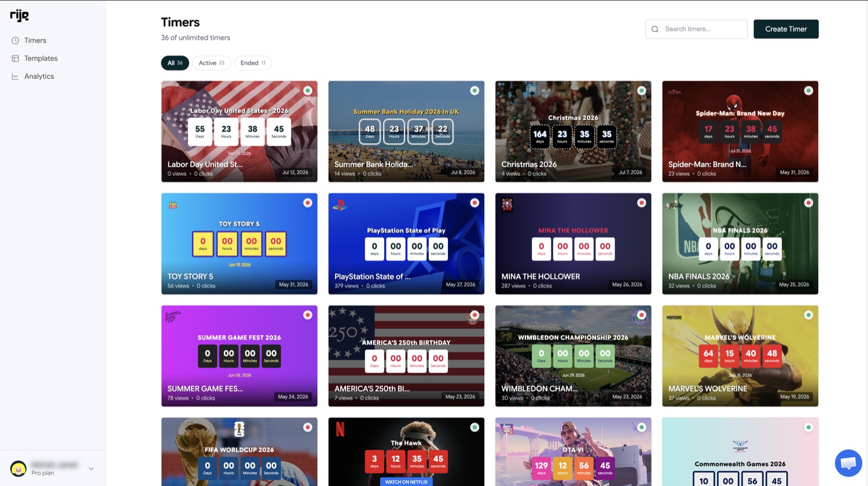868x486 pixels.
Task: Click the Christmas 2026 green status dot
Action: coord(642,91)
